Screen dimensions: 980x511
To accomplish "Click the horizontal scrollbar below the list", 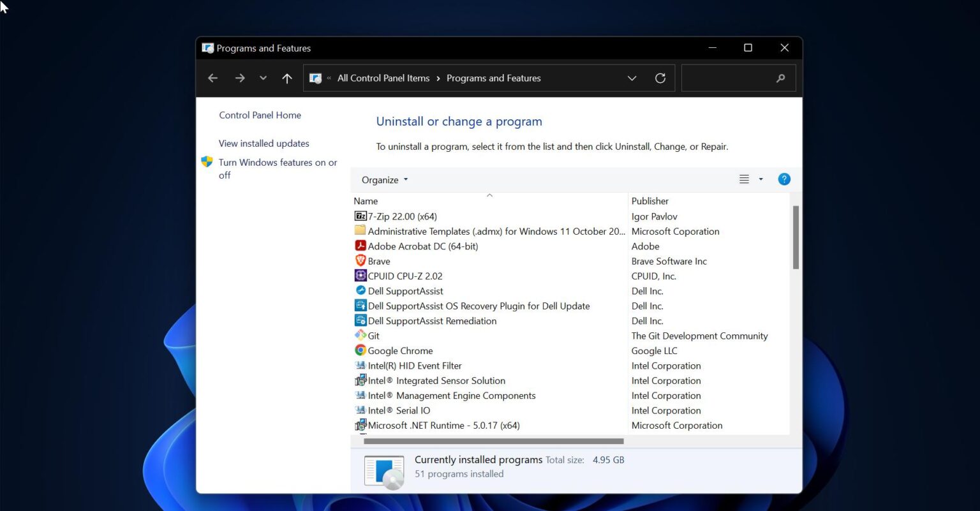I will [x=493, y=441].
